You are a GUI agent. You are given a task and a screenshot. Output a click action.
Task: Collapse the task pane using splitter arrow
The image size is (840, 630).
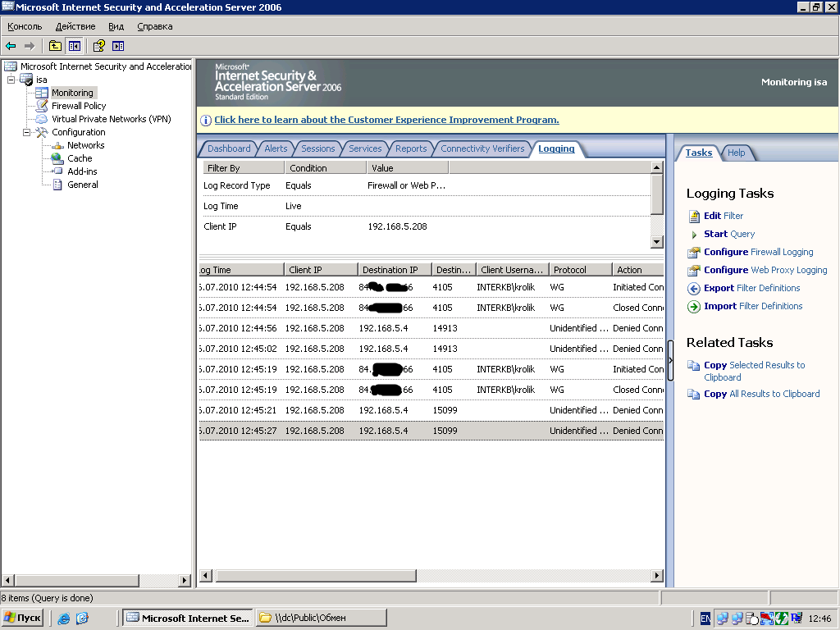670,360
